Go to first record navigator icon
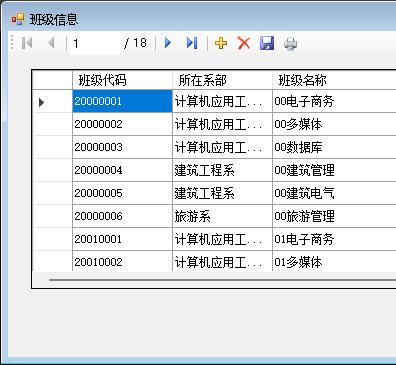 tap(27, 43)
